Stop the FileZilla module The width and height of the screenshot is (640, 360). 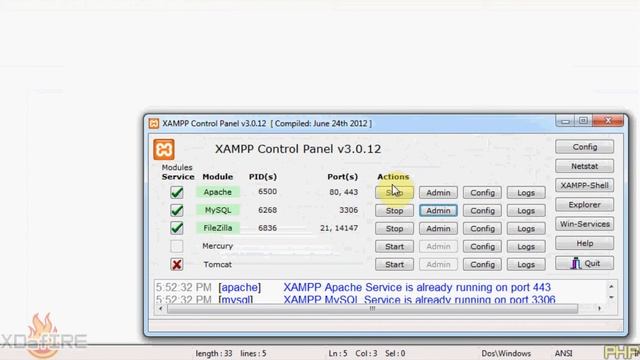click(394, 229)
